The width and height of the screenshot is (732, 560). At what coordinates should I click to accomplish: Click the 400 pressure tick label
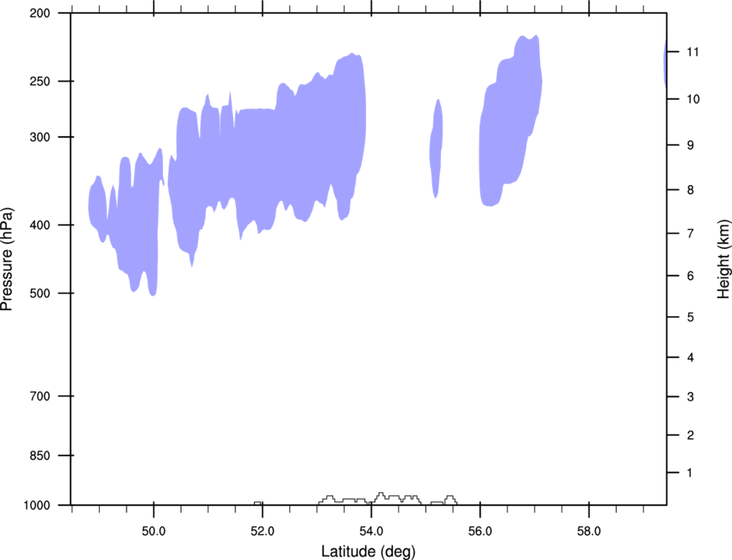pos(40,225)
